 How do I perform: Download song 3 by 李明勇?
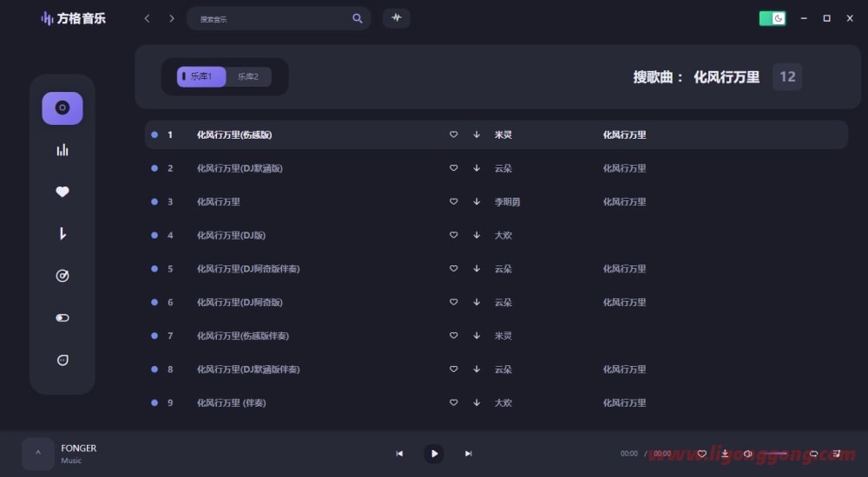(x=477, y=202)
